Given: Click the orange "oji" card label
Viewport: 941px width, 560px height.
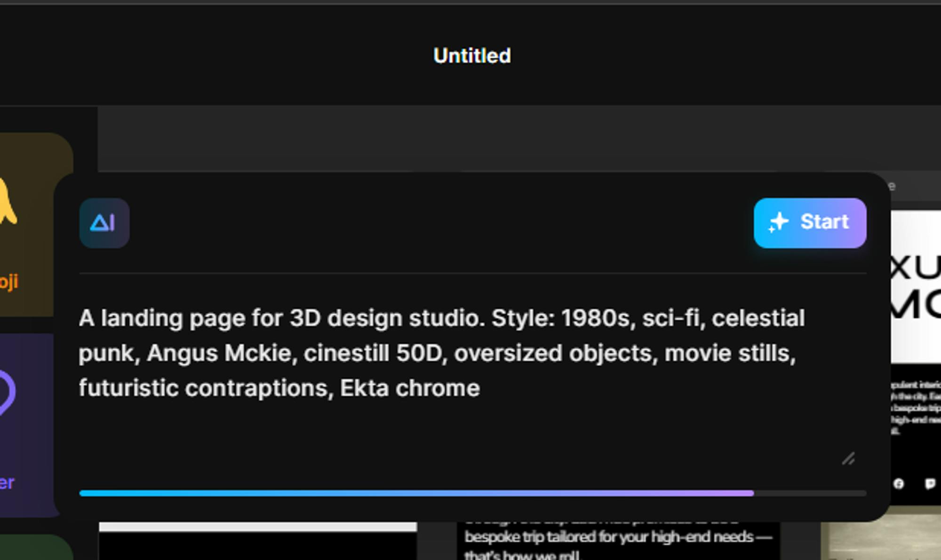Looking at the screenshot, I should [x=8, y=282].
